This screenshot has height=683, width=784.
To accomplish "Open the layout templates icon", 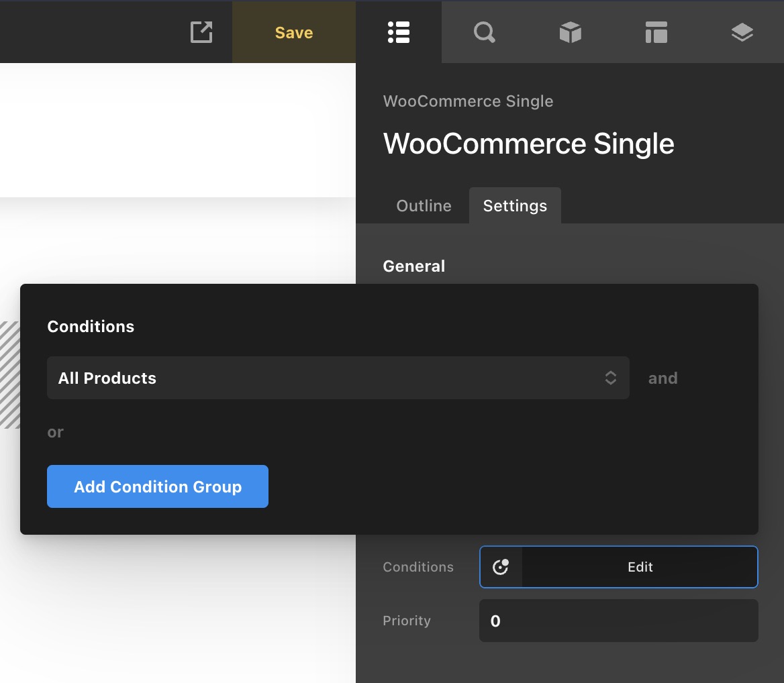I will click(x=656, y=32).
